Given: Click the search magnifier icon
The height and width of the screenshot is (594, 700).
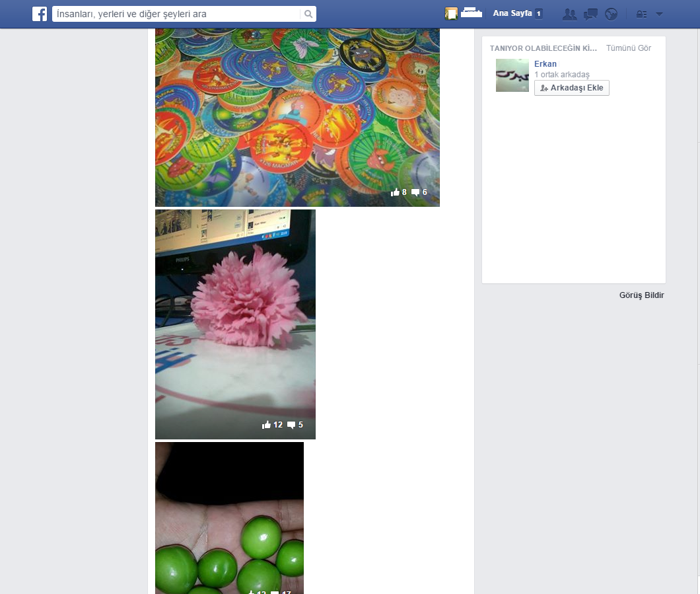Looking at the screenshot, I should point(308,14).
